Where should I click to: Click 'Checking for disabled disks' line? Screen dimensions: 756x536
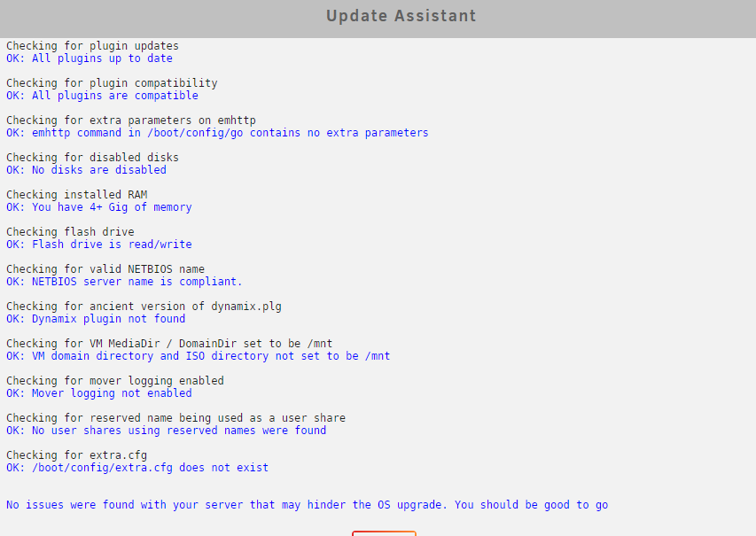click(92, 157)
